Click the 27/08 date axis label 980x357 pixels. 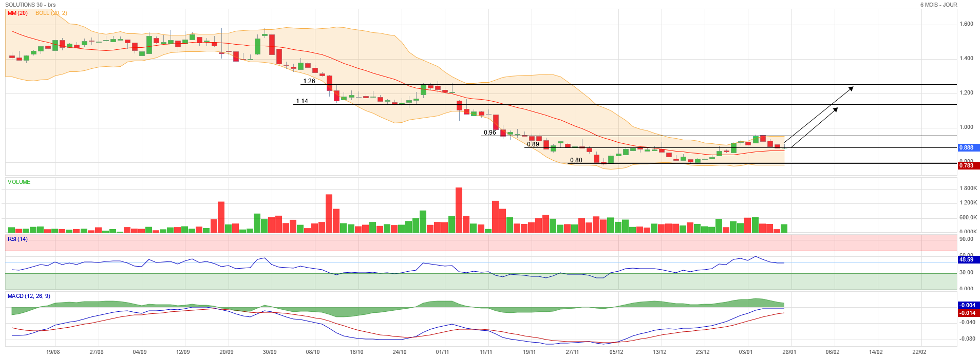click(97, 352)
